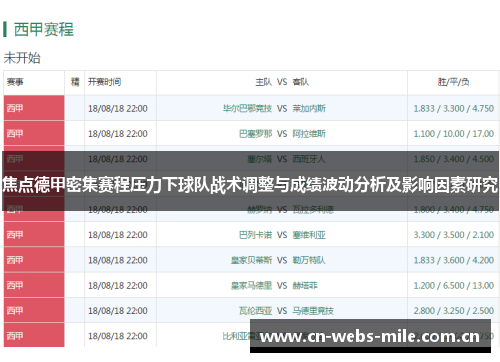This screenshot has height=362, width=500.
Task: Select odds 1.833 / 3.300 / 4.750
Action: point(453,108)
